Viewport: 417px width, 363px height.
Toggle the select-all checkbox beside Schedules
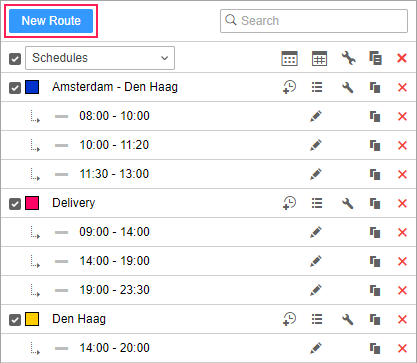point(15,59)
